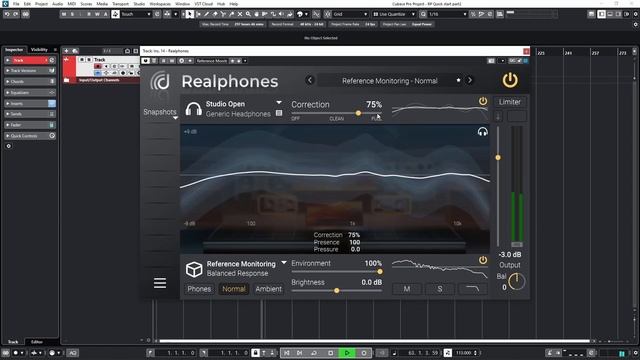Open the Use Quantize dropdown
The width and height of the screenshot is (640, 360).
pyautogui.click(x=394, y=14)
